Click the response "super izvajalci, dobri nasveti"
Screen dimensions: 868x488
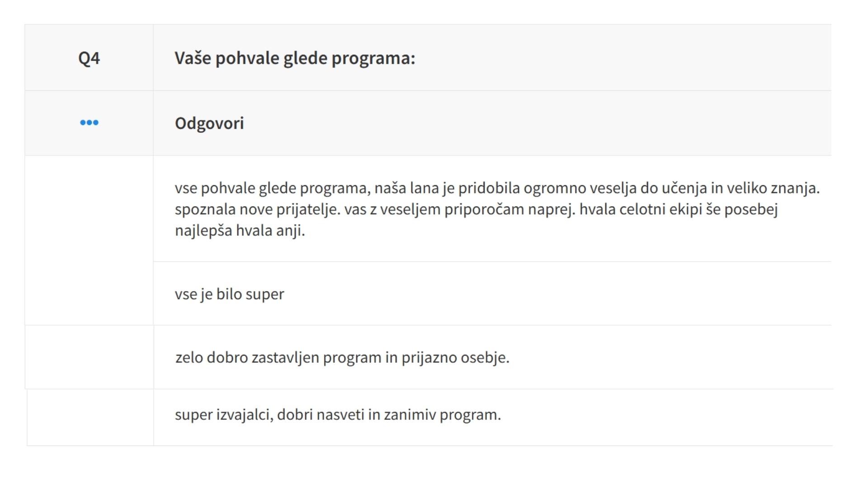tap(338, 415)
